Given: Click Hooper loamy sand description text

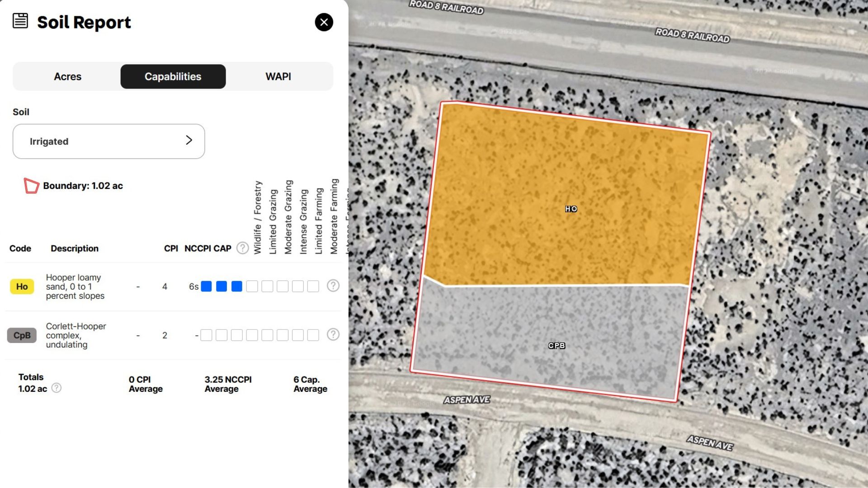Looking at the screenshot, I should pos(75,286).
